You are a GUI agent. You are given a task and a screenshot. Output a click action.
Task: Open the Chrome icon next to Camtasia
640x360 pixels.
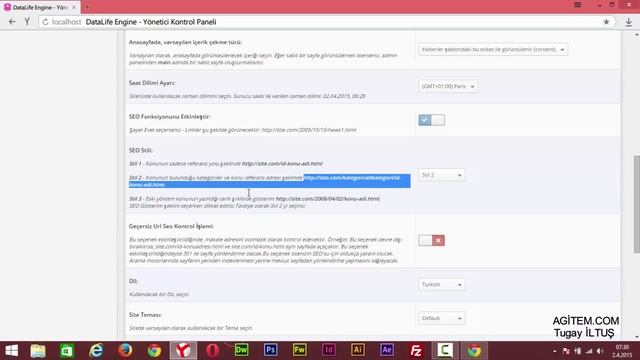pyautogui.click(x=474, y=351)
